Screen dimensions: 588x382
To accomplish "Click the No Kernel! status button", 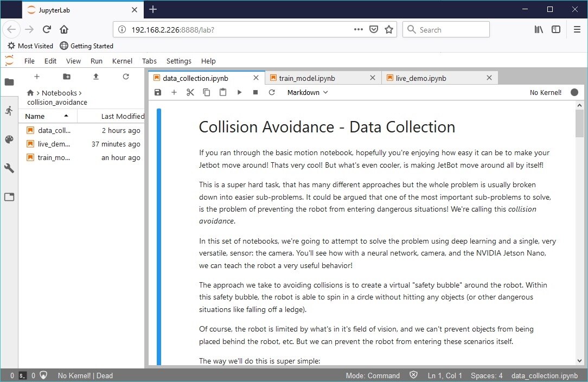I will [545, 93].
